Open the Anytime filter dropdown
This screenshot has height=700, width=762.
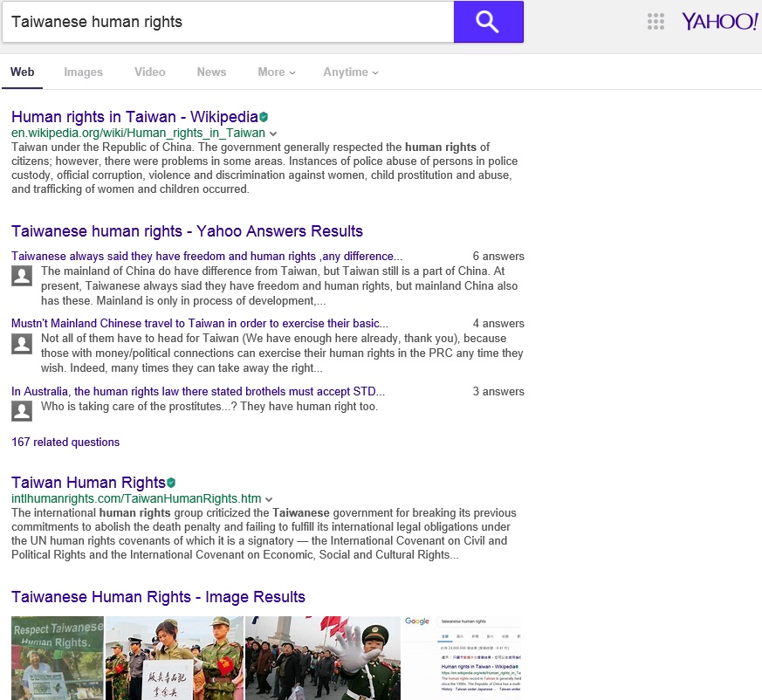[x=350, y=72]
